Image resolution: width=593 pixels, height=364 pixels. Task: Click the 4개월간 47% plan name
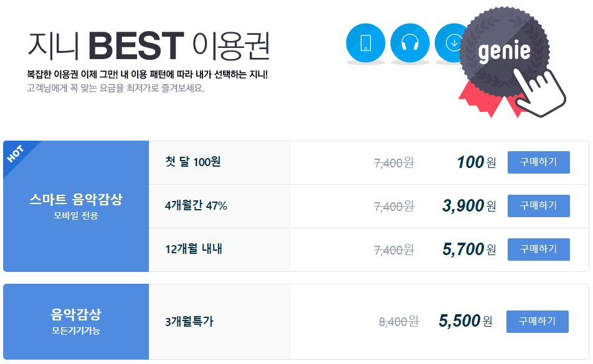196,206
